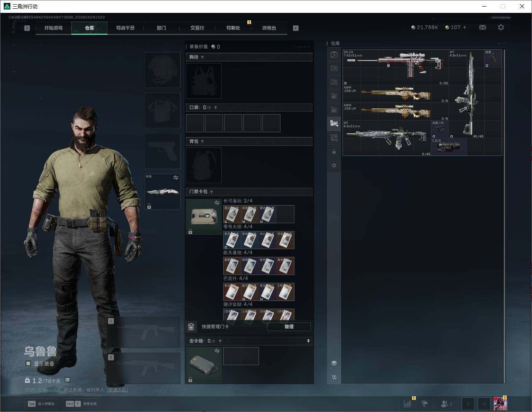The width and height of the screenshot is (532, 412).
Task: Open the 胸挂 help question mark
Action: pyautogui.click(x=203, y=57)
